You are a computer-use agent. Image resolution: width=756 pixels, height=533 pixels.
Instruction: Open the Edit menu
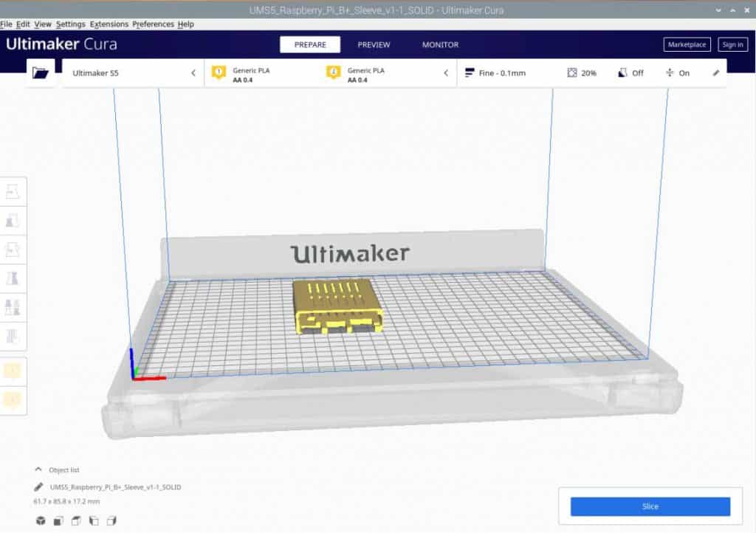pos(23,24)
